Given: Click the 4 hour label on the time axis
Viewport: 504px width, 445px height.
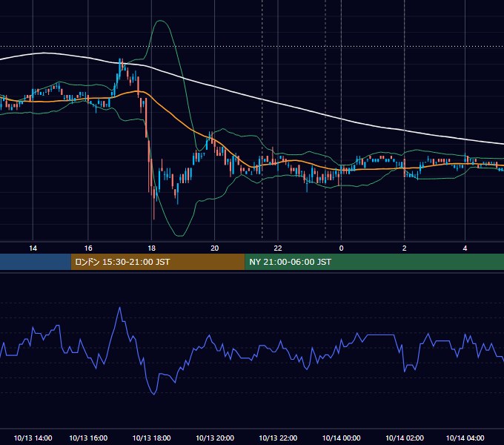Looking at the screenshot, I should click(465, 248).
